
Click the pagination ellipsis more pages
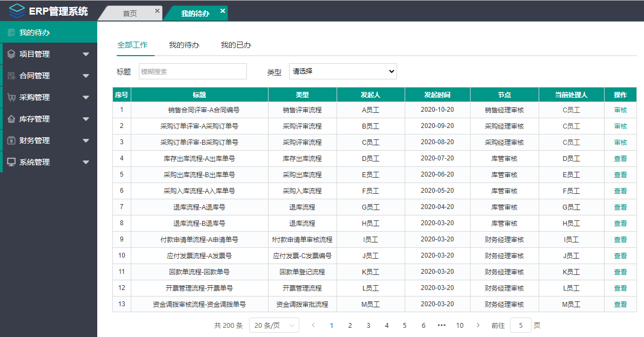[x=441, y=325]
